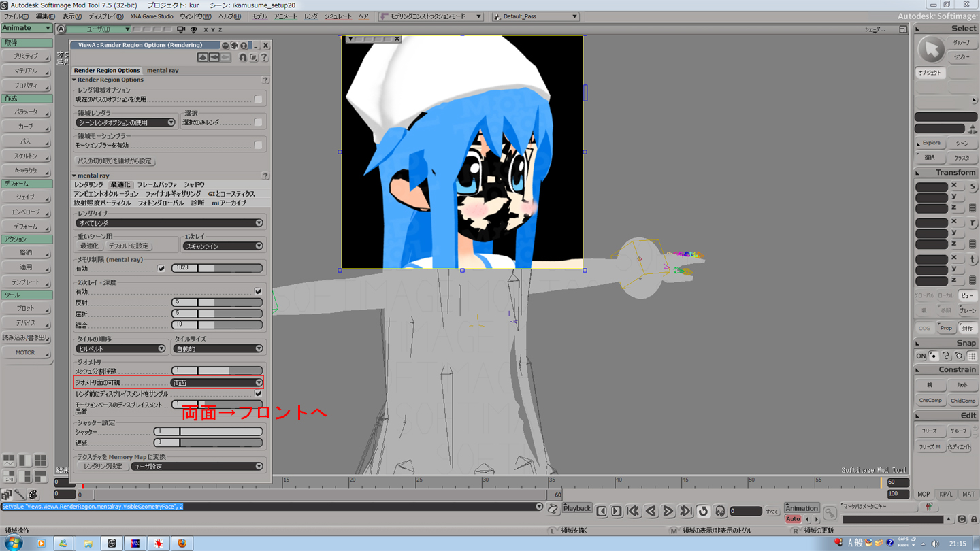Image resolution: width=980 pixels, height=551 pixels.
Task: Toggle the Snap ON button
Action: pos(921,356)
